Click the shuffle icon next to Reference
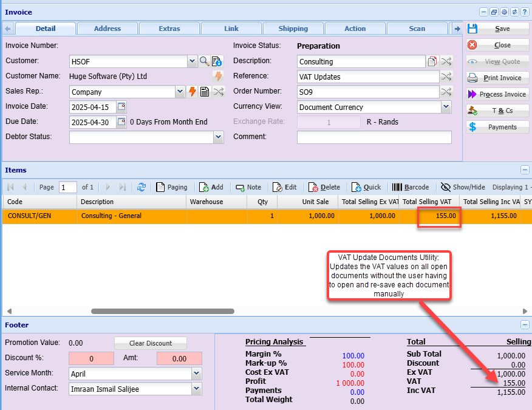 click(x=446, y=77)
